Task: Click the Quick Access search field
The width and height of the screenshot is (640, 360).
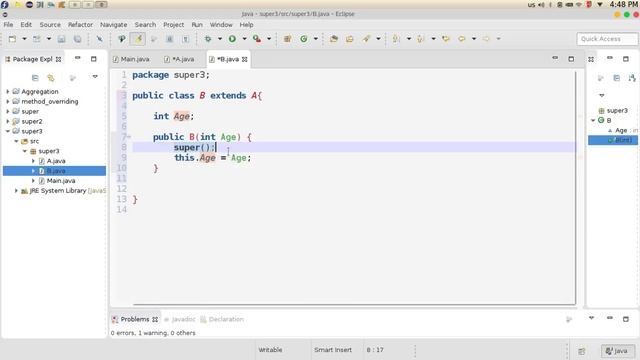Action: coord(607,39)
